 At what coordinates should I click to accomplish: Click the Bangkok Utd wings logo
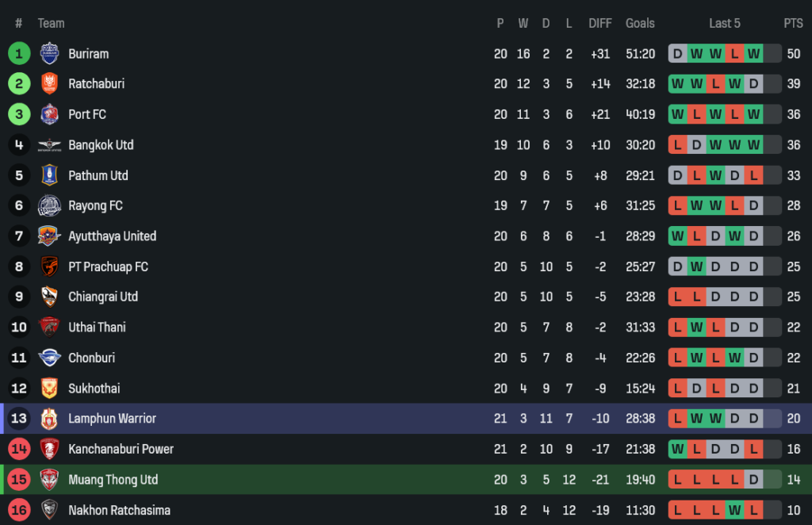(49, 145)
